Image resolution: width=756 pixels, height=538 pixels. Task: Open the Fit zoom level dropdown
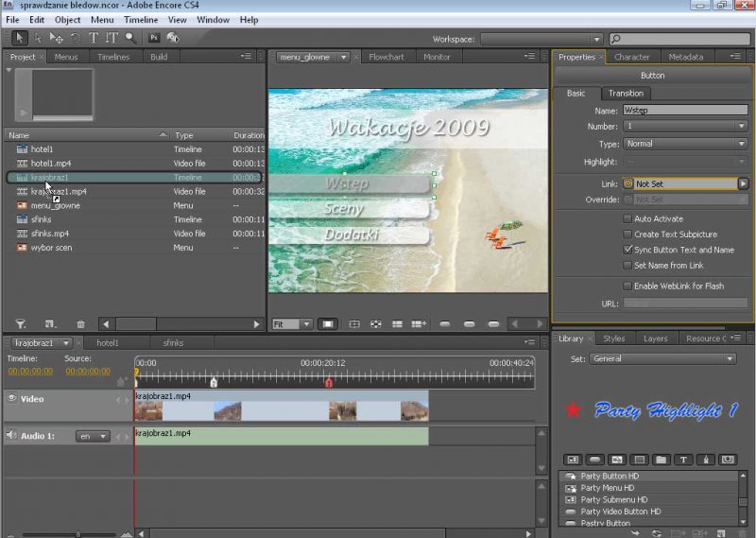(292, 324)
